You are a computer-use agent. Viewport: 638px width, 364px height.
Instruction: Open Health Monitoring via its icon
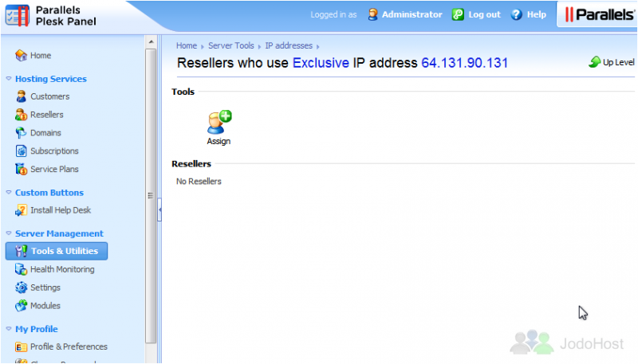(x=22, y=269)
